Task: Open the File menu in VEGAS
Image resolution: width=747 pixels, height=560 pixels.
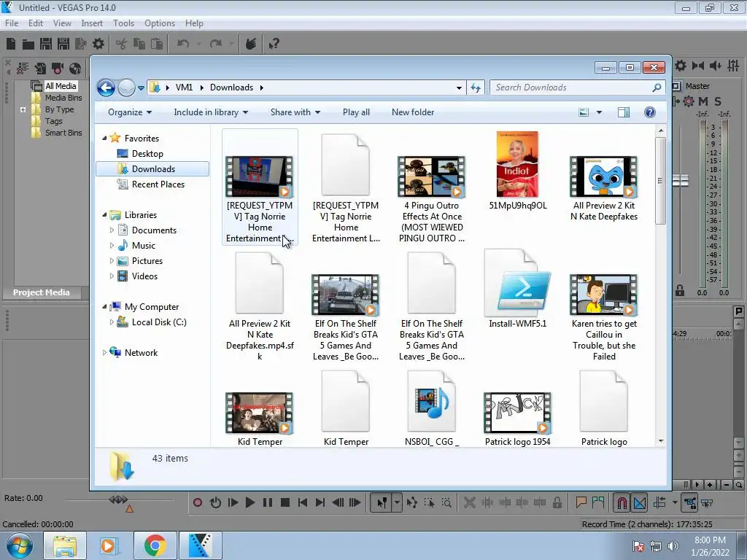Action: click(x=12, y=23)
